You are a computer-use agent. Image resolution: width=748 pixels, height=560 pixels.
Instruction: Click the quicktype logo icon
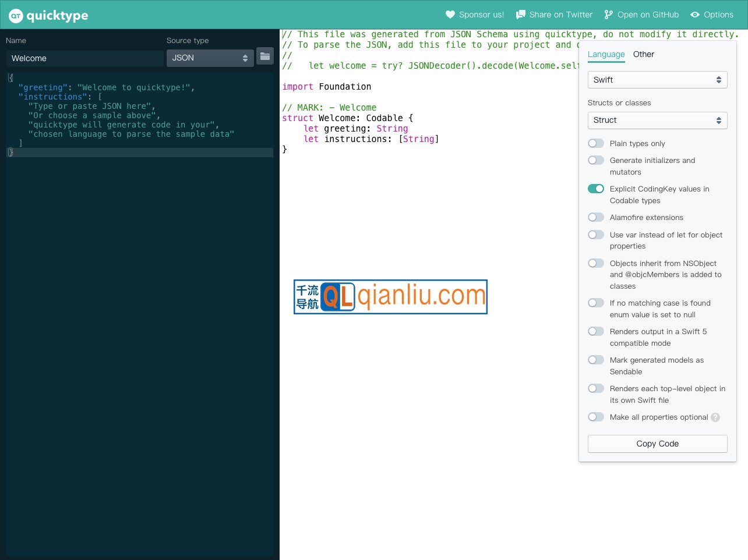coord(16,16)
